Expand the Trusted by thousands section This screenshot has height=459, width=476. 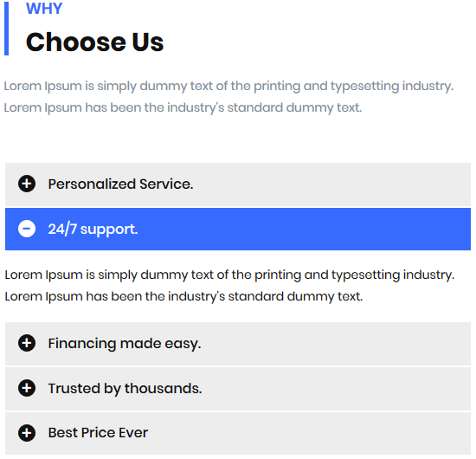[x=238, y=389]
